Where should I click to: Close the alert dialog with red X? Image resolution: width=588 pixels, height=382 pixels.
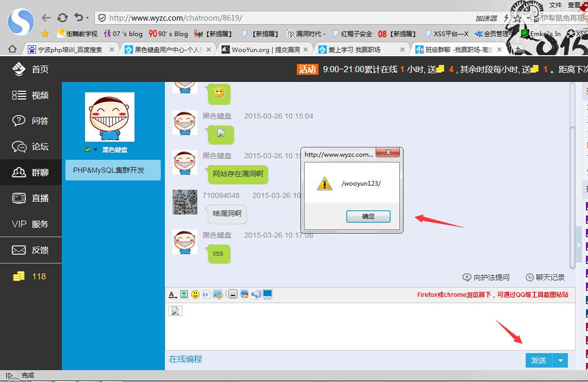click(x=388, y=152)
